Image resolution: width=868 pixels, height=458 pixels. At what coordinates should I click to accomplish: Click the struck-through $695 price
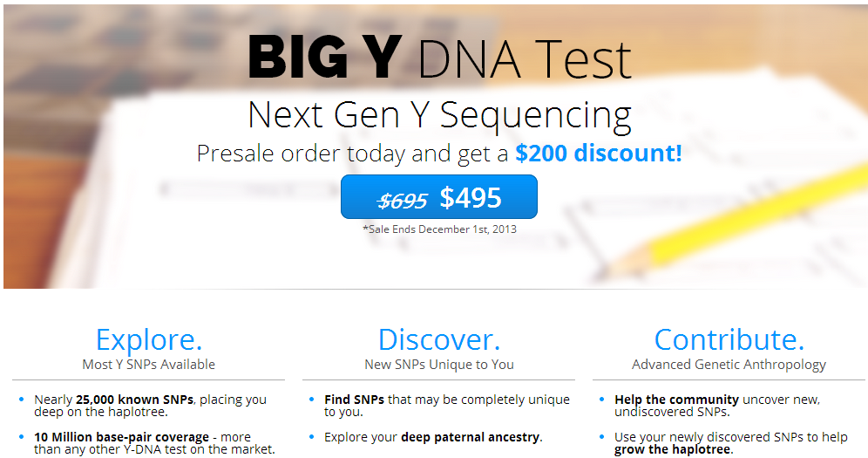403,200
